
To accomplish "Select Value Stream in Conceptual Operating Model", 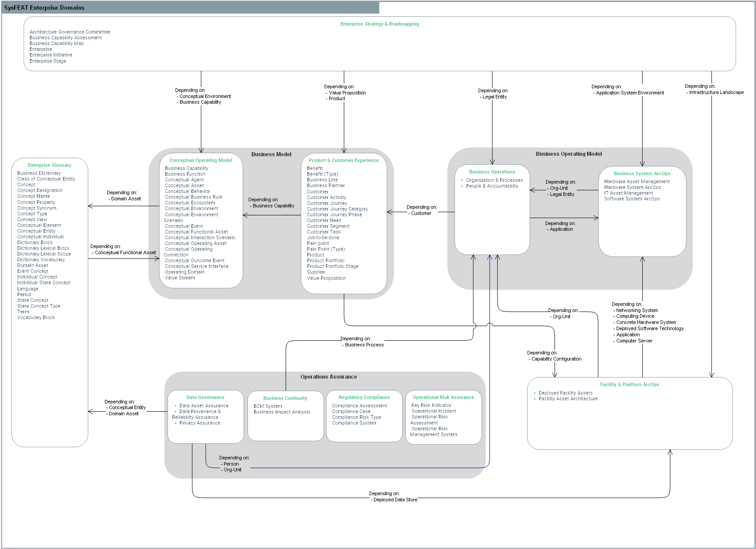I will [x=180, y=278].
